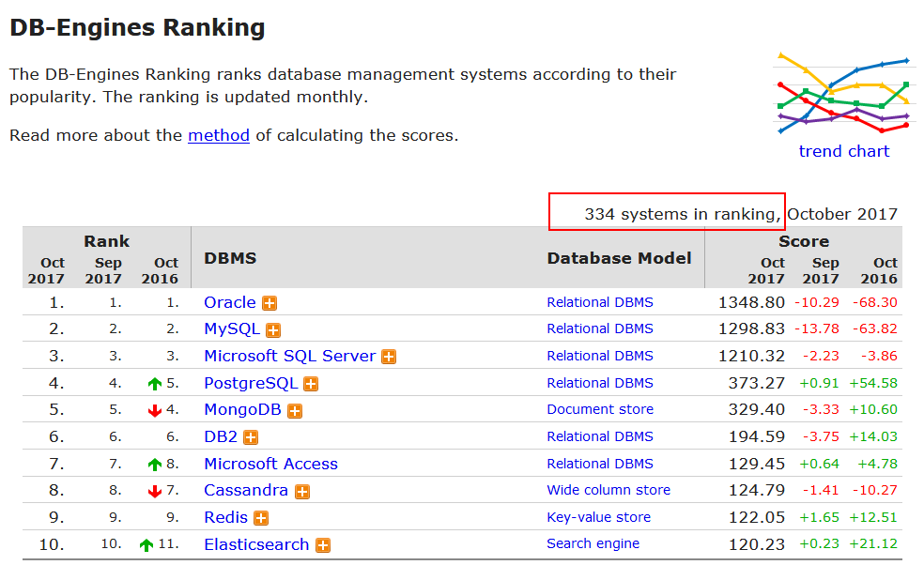Click Redis's score value 122.05
This screenshot has height=565, width=924.
757,518
